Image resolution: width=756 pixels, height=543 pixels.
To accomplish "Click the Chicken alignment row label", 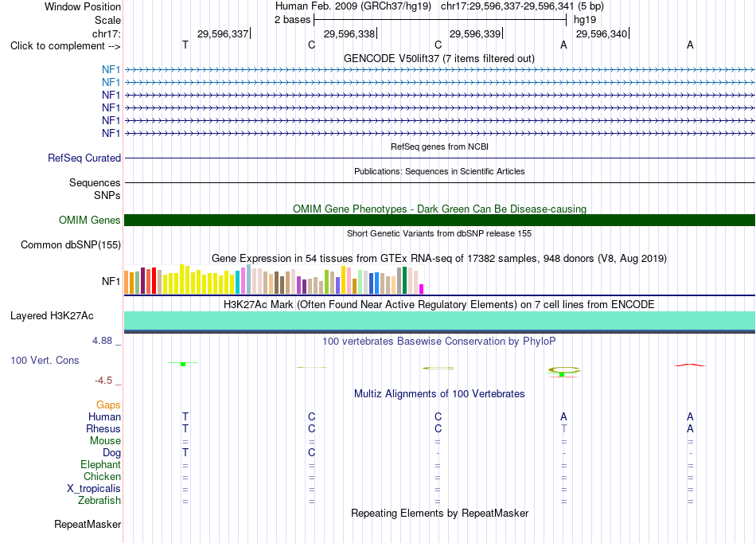I will [102, 476].
